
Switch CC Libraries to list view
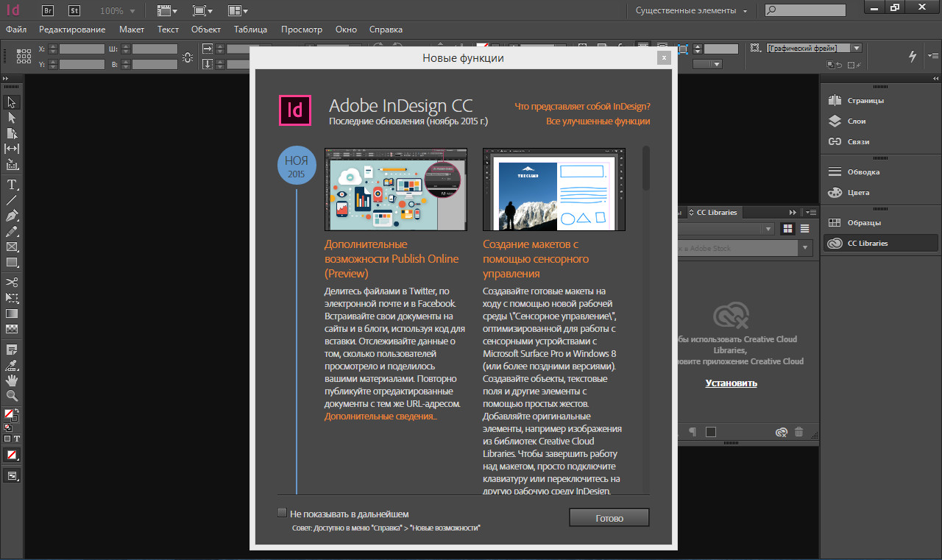pos(804,229)
